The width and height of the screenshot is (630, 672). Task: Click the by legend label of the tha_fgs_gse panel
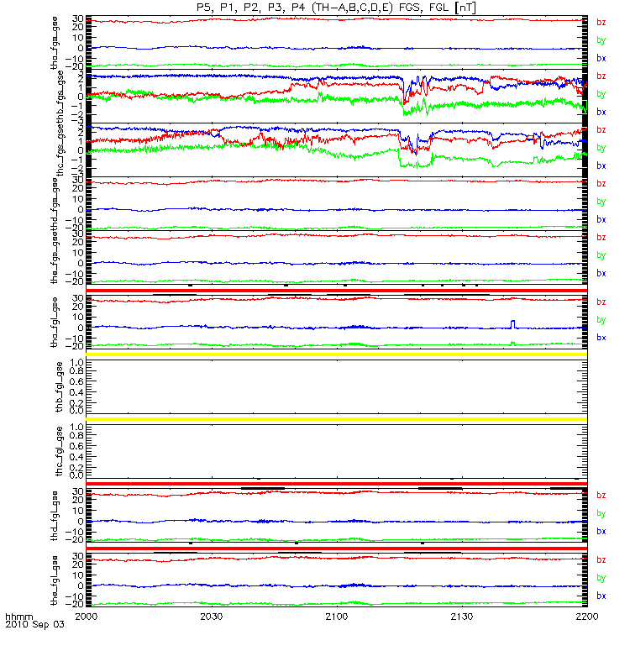pos(601,40)
